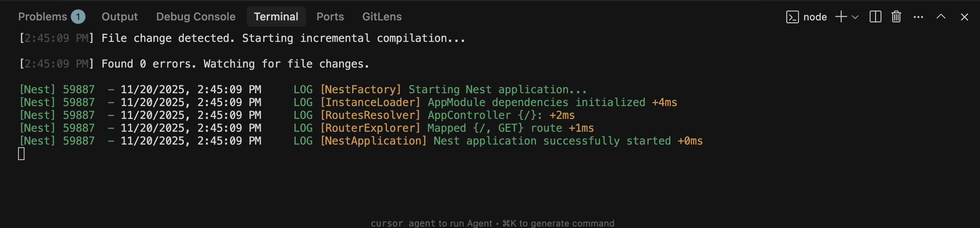Click the 'Found 0 errors' message line
980x228 pixels.
pos(235,64)
